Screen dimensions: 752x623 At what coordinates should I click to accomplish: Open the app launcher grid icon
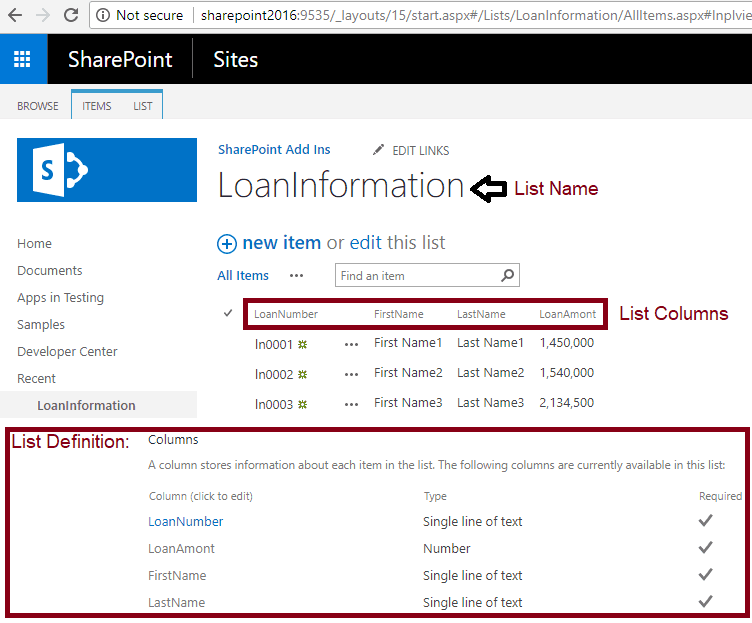[22, 59]
